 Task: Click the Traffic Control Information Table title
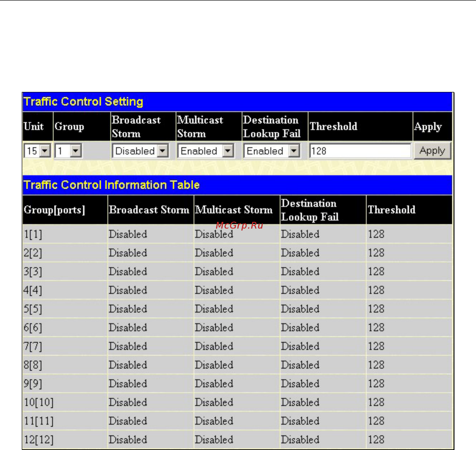pyautogui.click(x=112, y=185)
